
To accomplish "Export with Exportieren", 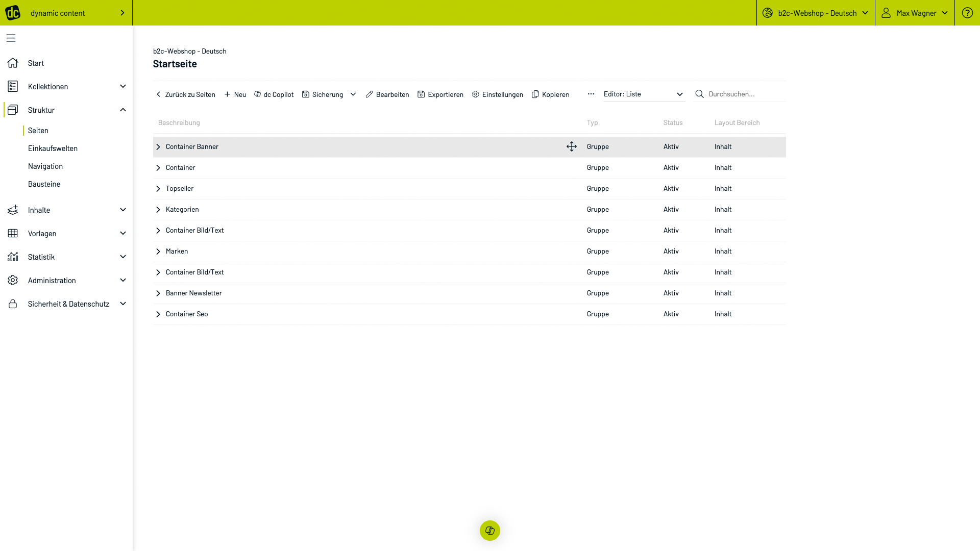I will (x=440, y=94).
